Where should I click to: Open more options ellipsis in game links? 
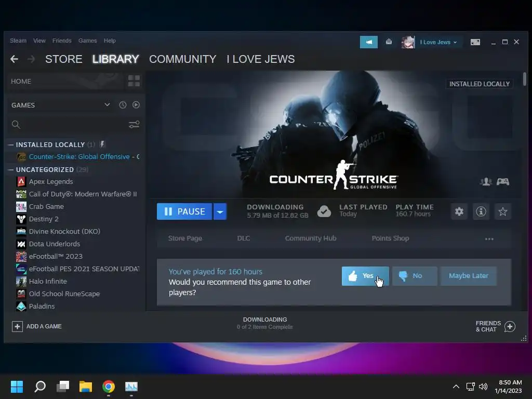pos(489,239)
